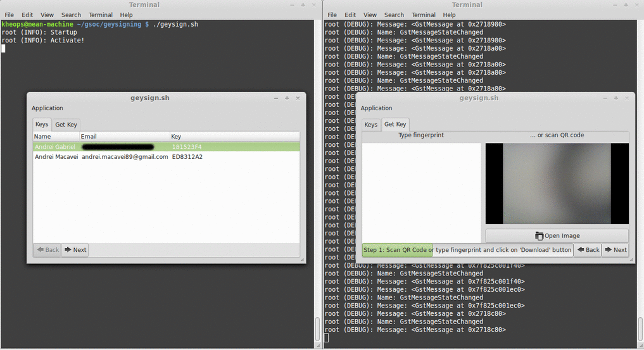Click resize grip of right geysign window

(631, 259)
